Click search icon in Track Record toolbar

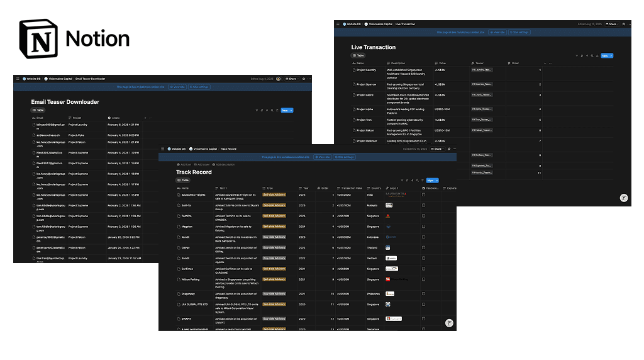pyautogui.click(x=418, y=181)
